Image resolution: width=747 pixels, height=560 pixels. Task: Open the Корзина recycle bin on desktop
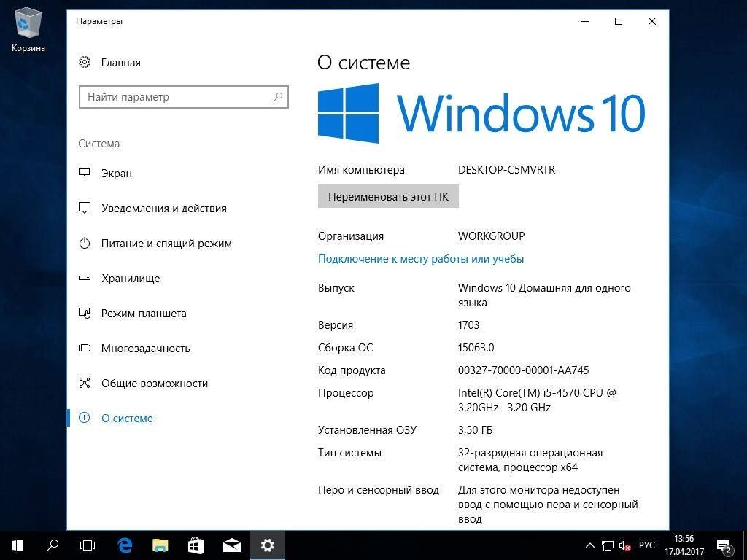pyautogui.click(x=28, y=29)
